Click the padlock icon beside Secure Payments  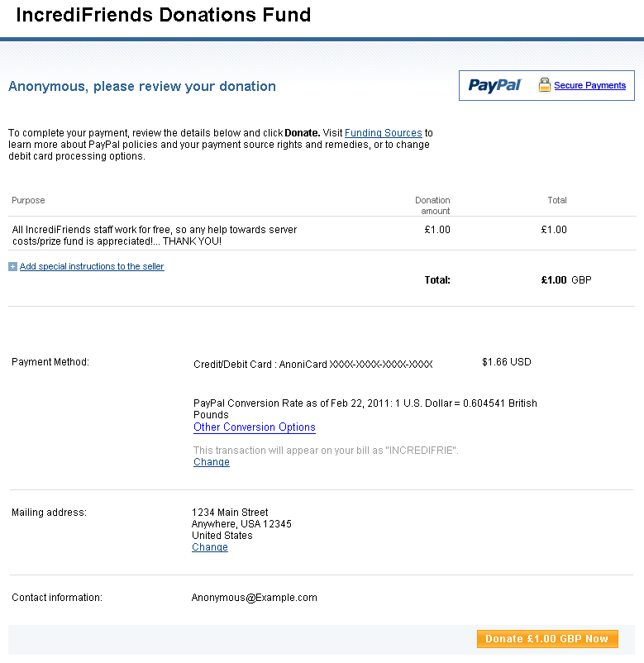[544, 85]
